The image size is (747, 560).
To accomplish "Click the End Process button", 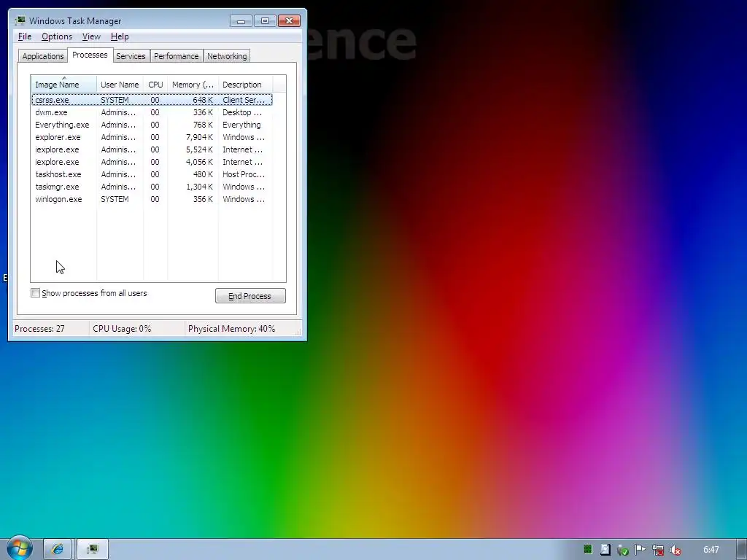I will pos(250,296).
